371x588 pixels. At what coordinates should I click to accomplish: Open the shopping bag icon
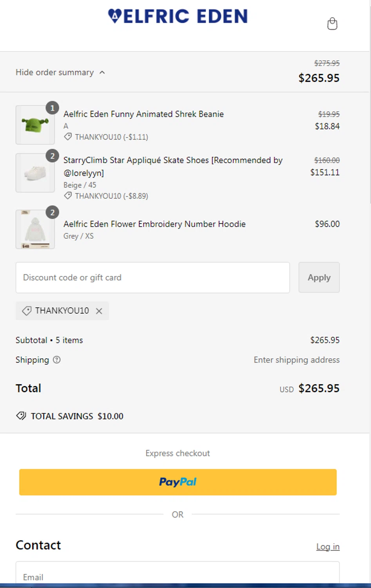pyautogui.click(x=332, y=24)
